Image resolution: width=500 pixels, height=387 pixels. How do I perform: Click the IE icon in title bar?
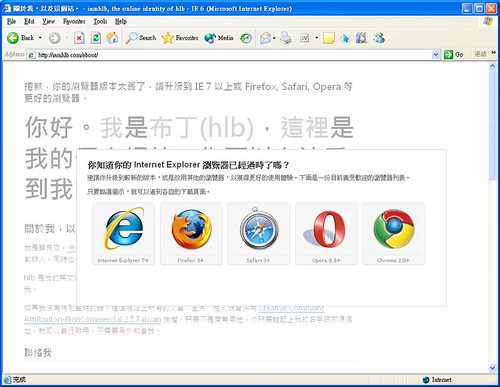tap(7, 8)
